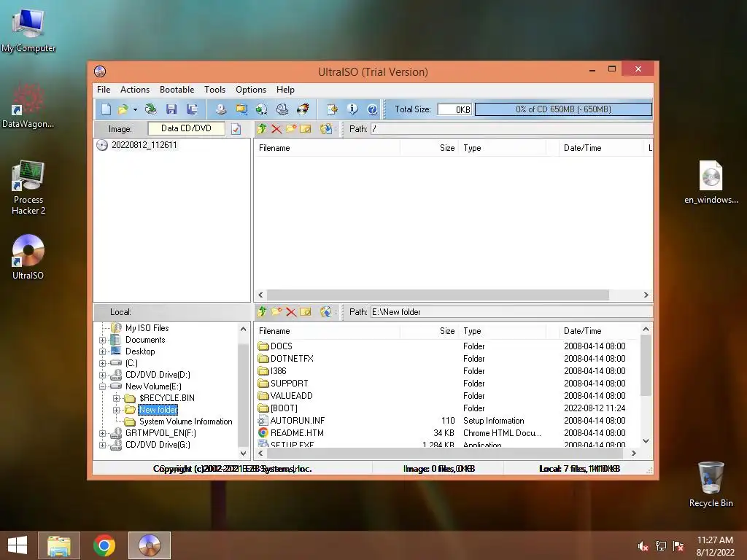
Task: Click the Info balloon toolbar icon
Action: [352, 109]
